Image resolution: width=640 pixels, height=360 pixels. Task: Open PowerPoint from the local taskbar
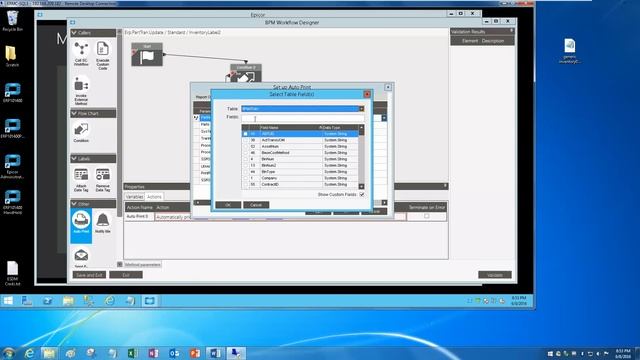coord(195,353)
